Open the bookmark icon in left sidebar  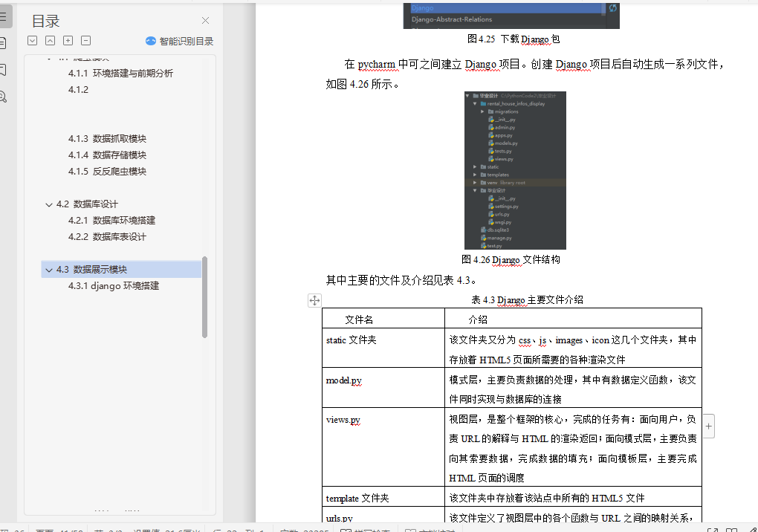click(3, 70)
